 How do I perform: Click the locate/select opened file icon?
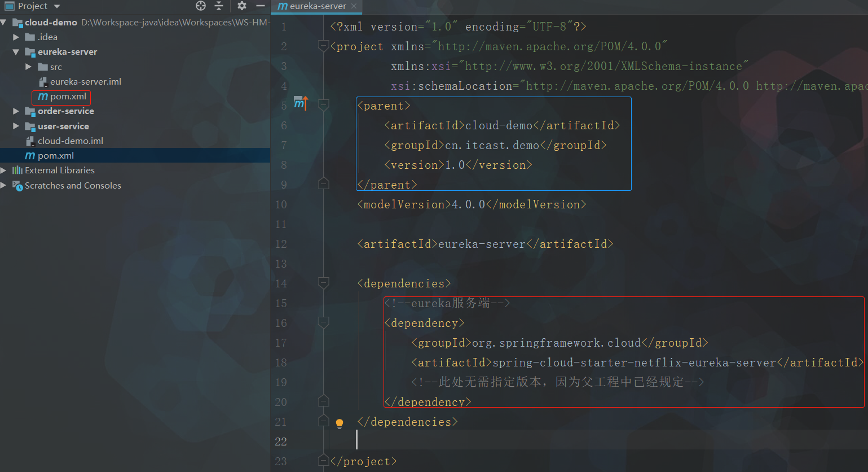(x=201, y=6)
